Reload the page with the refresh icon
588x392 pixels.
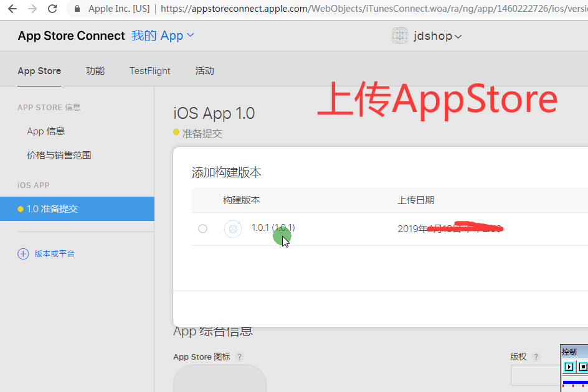coord(52,9)
